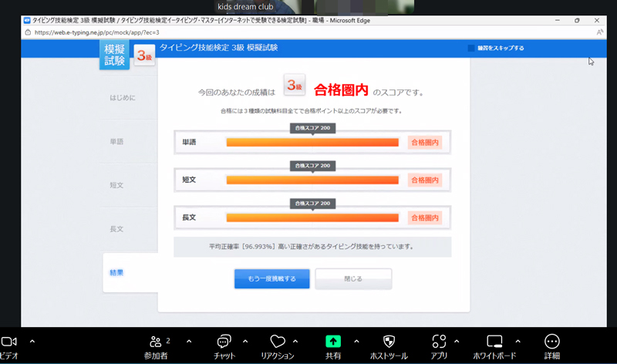Image resolution: width=617 pixels, height=364 pixels.
Task: Select はじめに in the sidebar
Action: coord(123,98)
